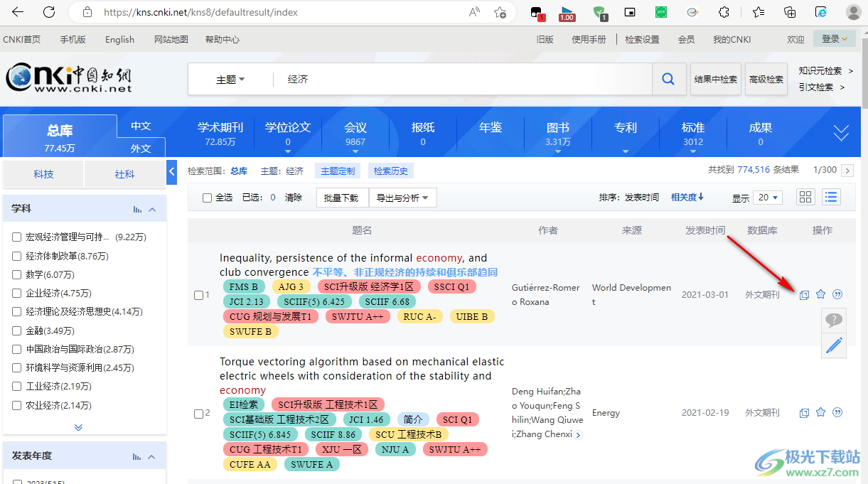This screenshot has height=484, width=868.
Task: Select the 外文 language tab
Action: click(141, 148)
